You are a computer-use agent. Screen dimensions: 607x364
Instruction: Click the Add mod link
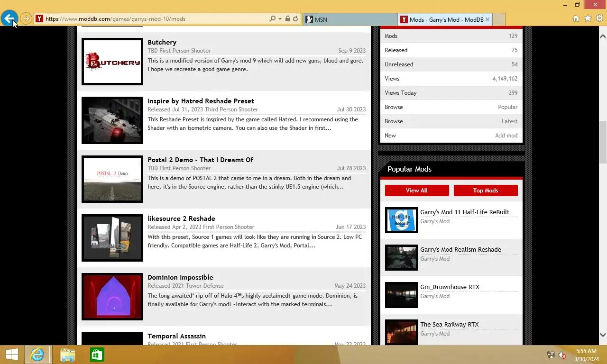506,136
